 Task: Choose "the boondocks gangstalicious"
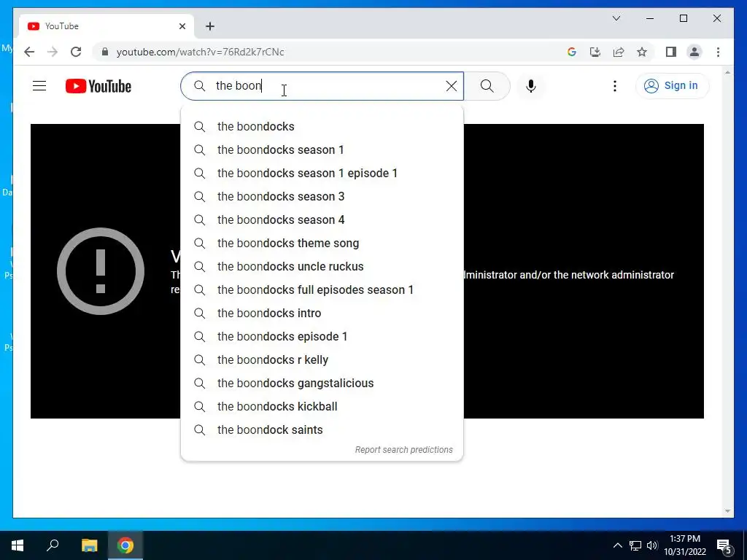click(x=322, y=383)
